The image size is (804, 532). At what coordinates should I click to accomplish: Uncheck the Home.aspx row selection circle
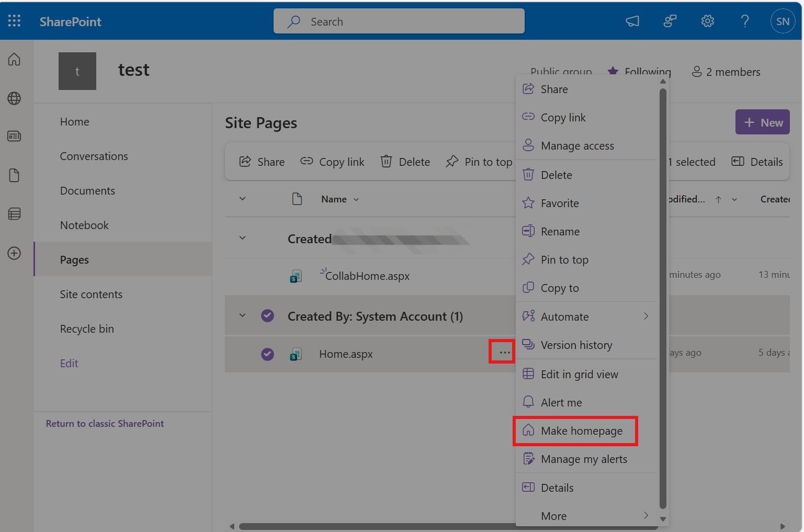point(267,354)
